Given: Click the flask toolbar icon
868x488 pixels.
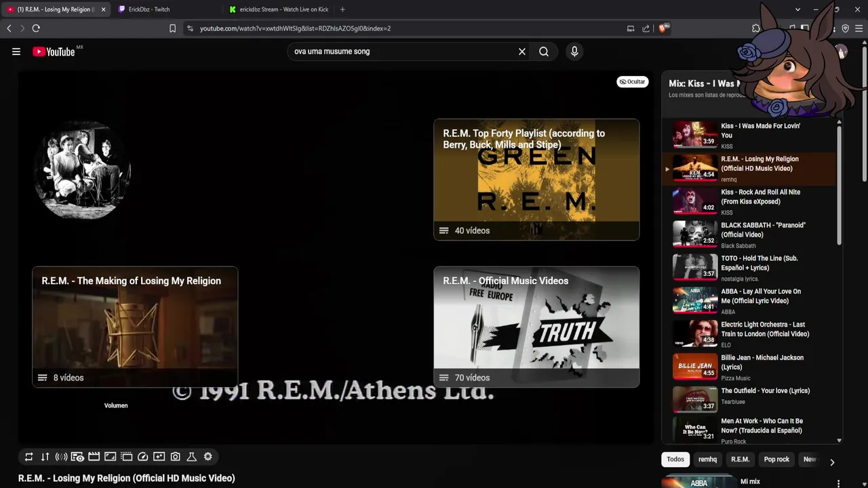Looking at the screenshot, I should click(191, 457).
